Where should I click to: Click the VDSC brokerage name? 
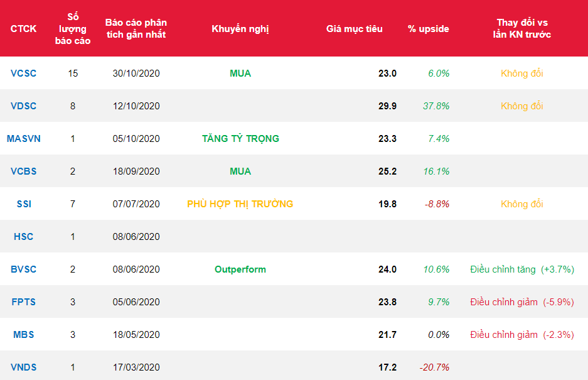point(24,106)
